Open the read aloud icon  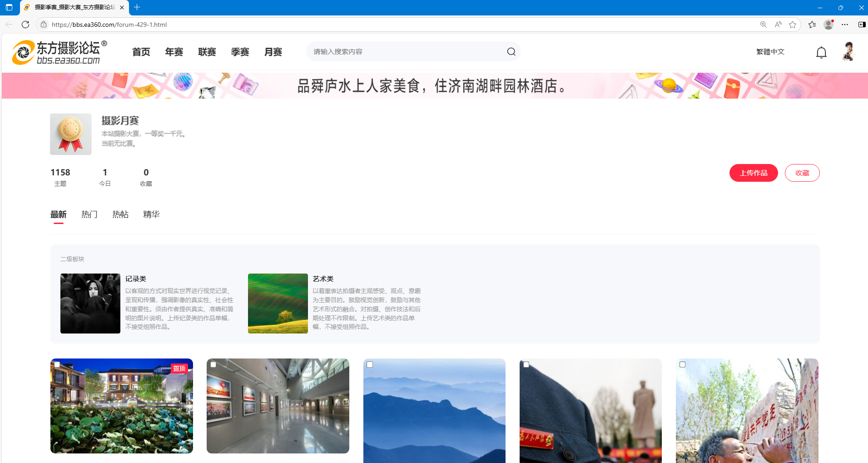point(778,25)
